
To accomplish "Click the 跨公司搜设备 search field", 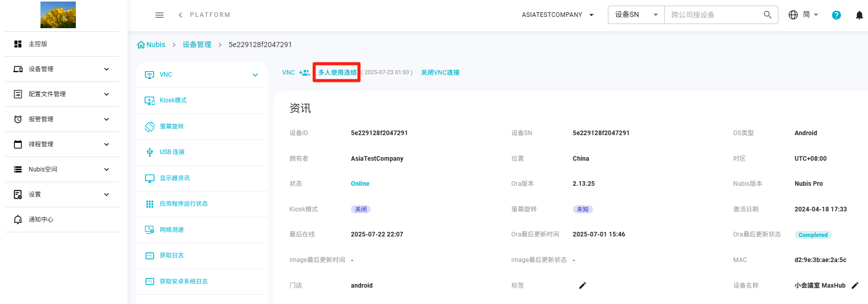I will pyautogui.click(x=715, y=15).
